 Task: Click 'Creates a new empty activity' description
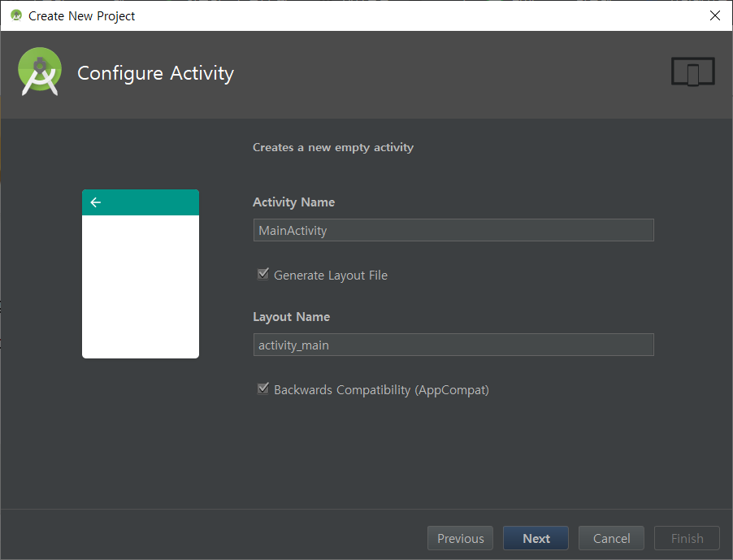click(333, 147)
